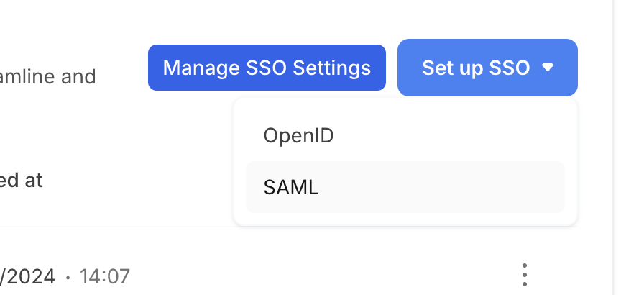Click the table row dated 2024
Viewport: 644px width, 295px height.
287,276
